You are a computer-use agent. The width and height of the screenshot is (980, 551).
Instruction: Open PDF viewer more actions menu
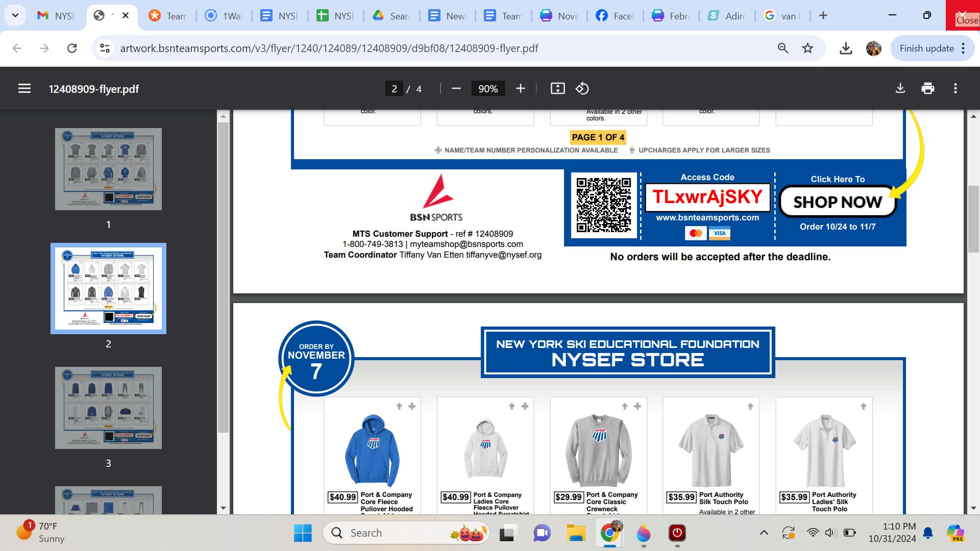955,89
